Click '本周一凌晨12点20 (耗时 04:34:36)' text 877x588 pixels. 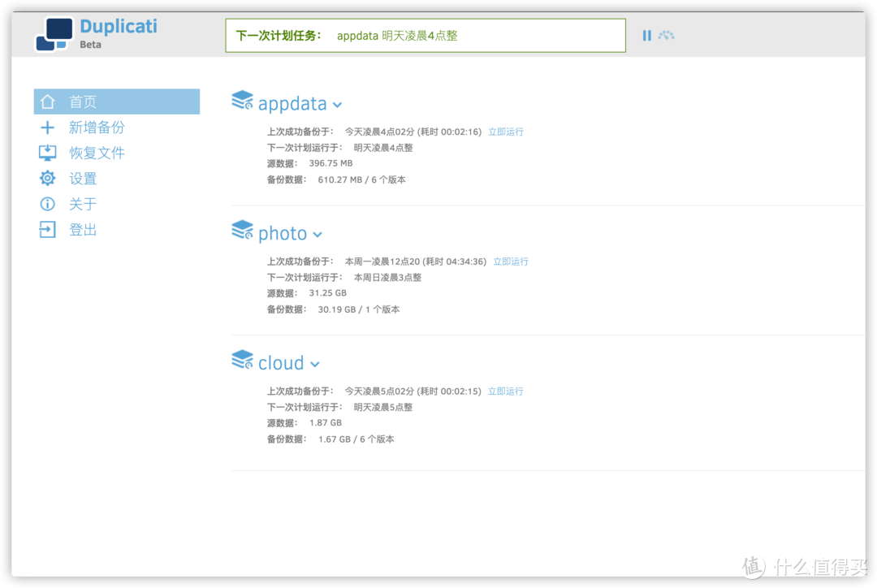(415, 262)
